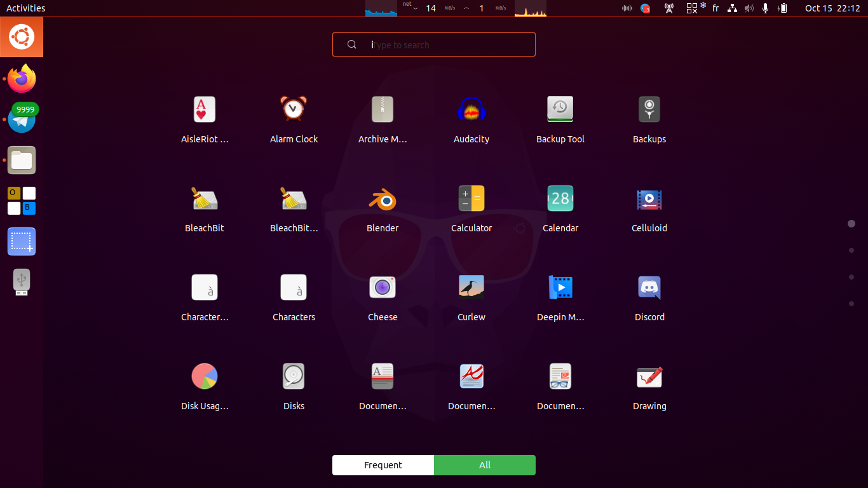The height and width of the screenshot is (488, 868).
Task: Open the battery status indicator
Action: [783, 8]
